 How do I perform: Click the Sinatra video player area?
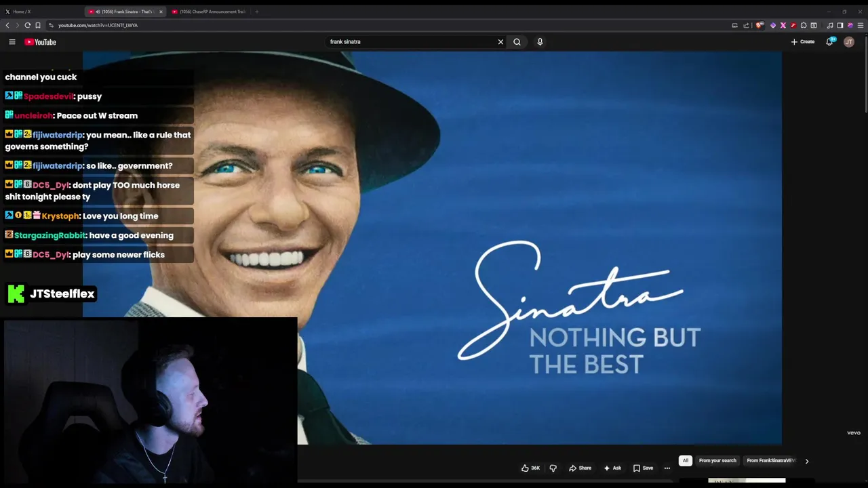pos(432,248)
